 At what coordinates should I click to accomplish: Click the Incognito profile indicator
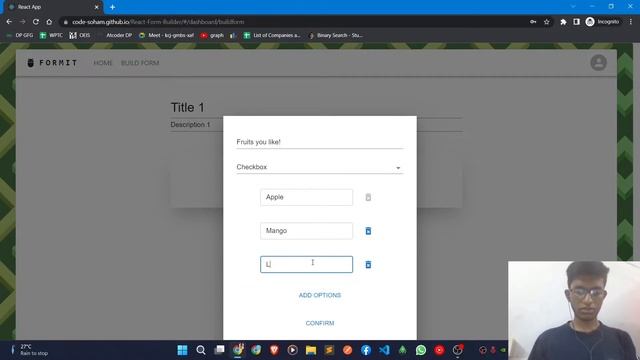(x=602, y=22)
